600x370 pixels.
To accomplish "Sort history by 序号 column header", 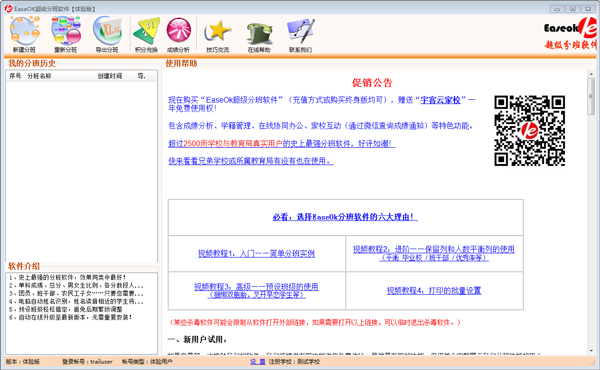I will point(15,76).
